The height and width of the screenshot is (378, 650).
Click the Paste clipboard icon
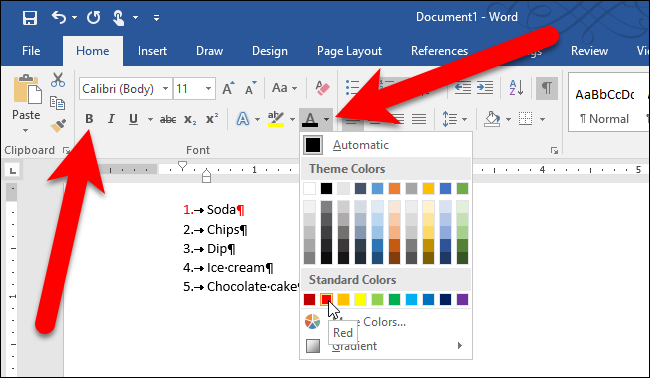pos(27,89)
